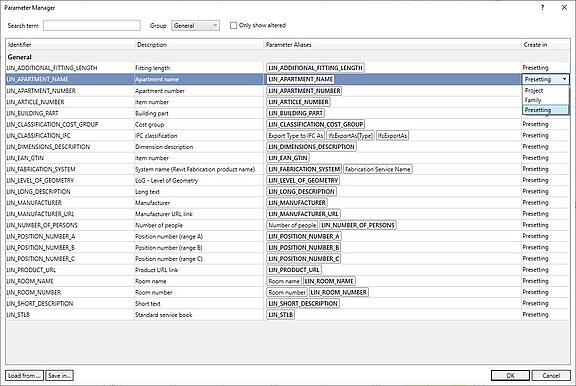
Task: Select the LIN_ARTICLE_NUMBER identifier
Action: (x=35, y=102)
